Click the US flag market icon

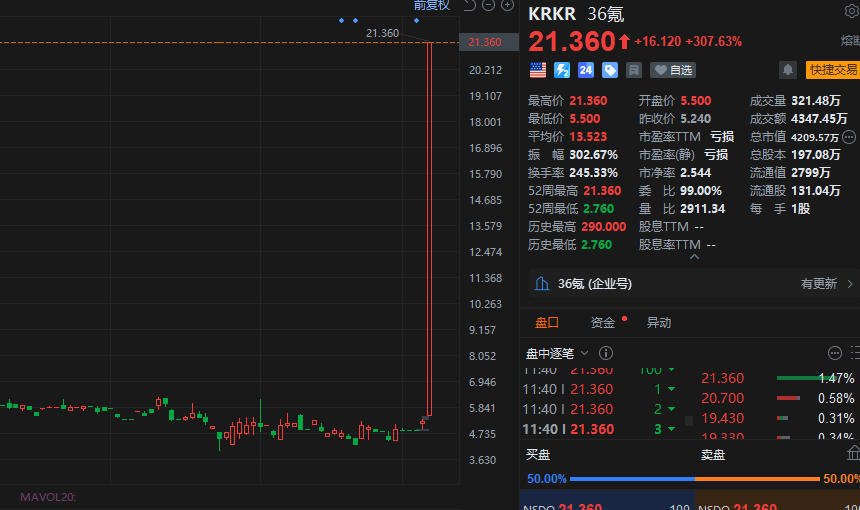(538, 70)
